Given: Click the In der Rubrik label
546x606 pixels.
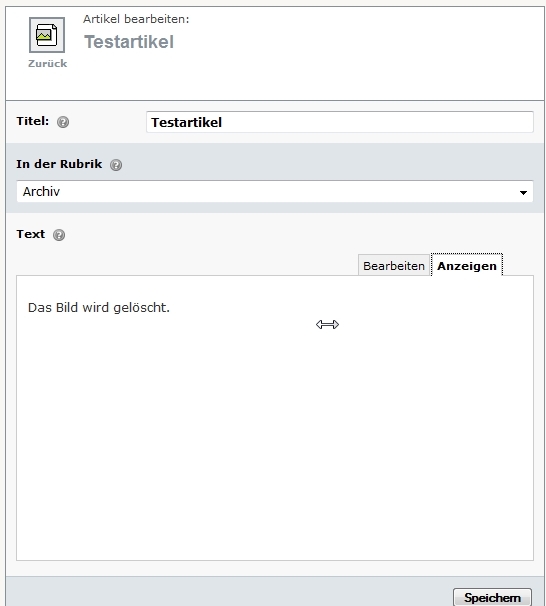Looking at the screenshot, I should [59, 164].
